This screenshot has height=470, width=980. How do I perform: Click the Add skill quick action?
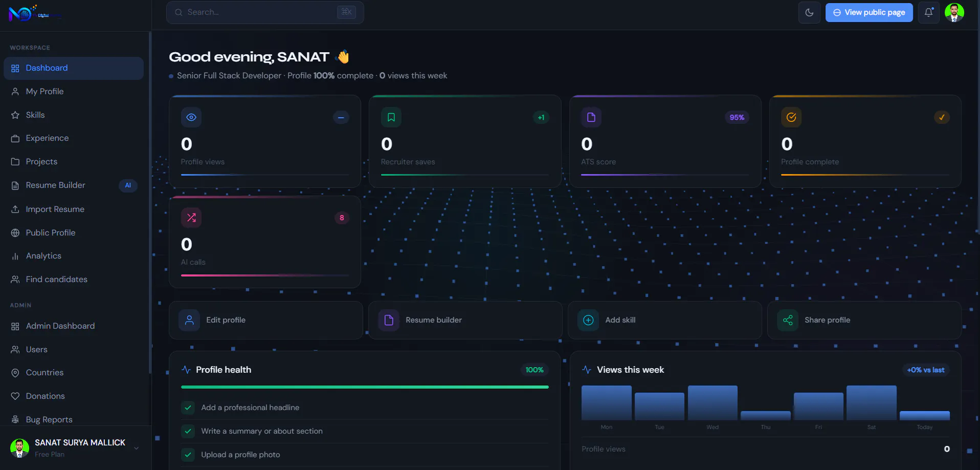pos(664,320)
